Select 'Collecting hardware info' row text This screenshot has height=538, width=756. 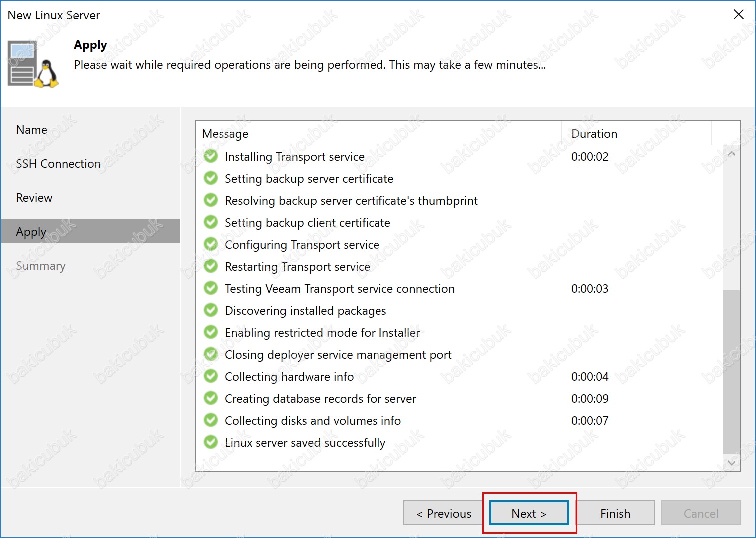click(x=289, y=377)
